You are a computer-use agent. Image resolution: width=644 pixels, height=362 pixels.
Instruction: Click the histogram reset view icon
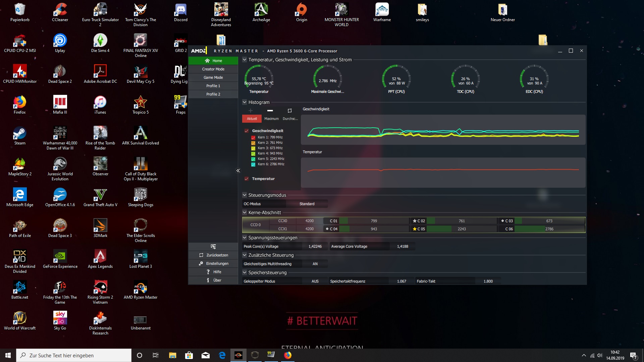coord(290,111)
